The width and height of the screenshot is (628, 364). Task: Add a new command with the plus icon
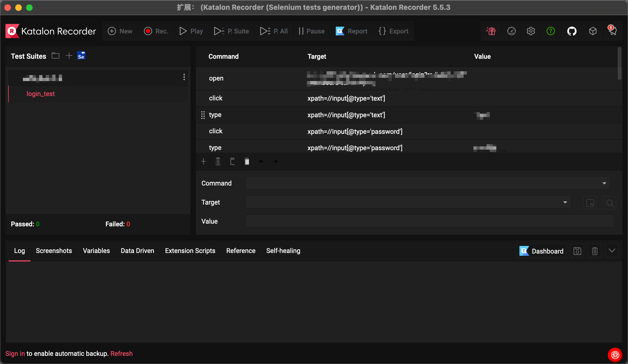coord(204,162)
